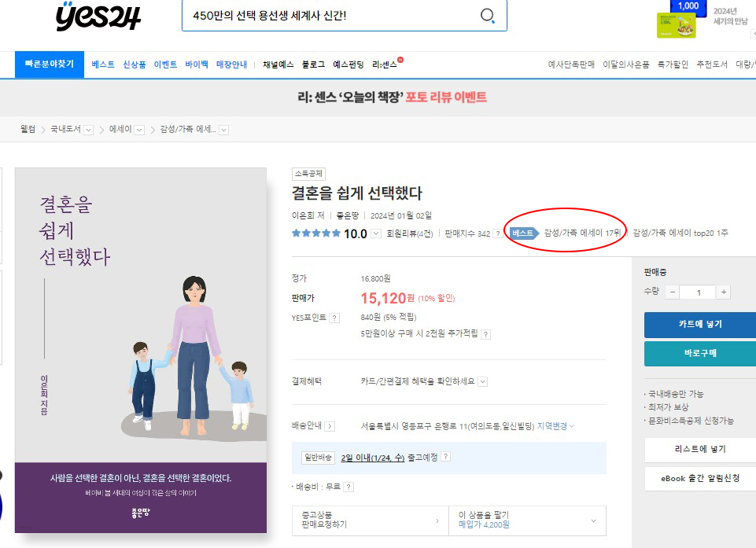This screenshot has height=548, width=756.
Task: Decrease quantity with the minus button
Action: [673, 292]
